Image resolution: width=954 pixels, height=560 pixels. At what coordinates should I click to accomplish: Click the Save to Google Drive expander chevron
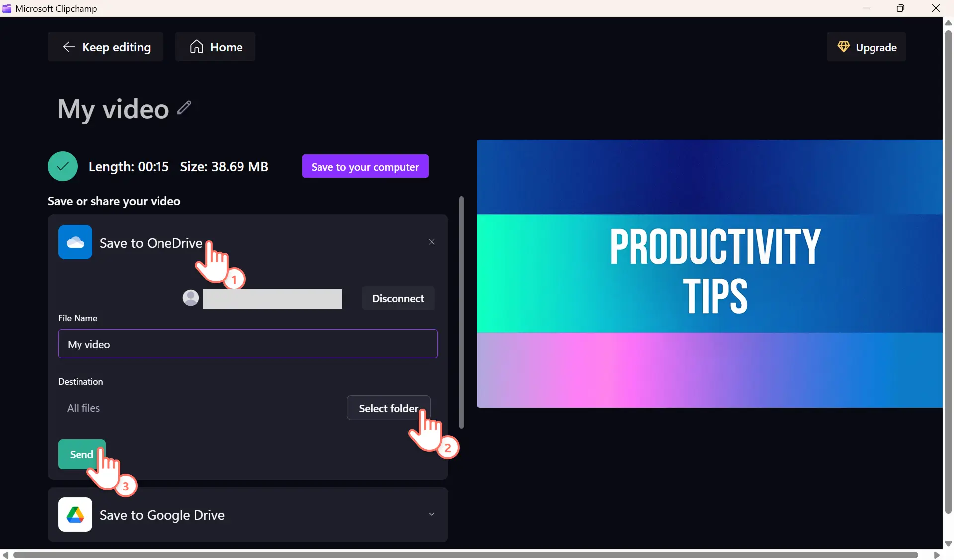click(432, 514)
